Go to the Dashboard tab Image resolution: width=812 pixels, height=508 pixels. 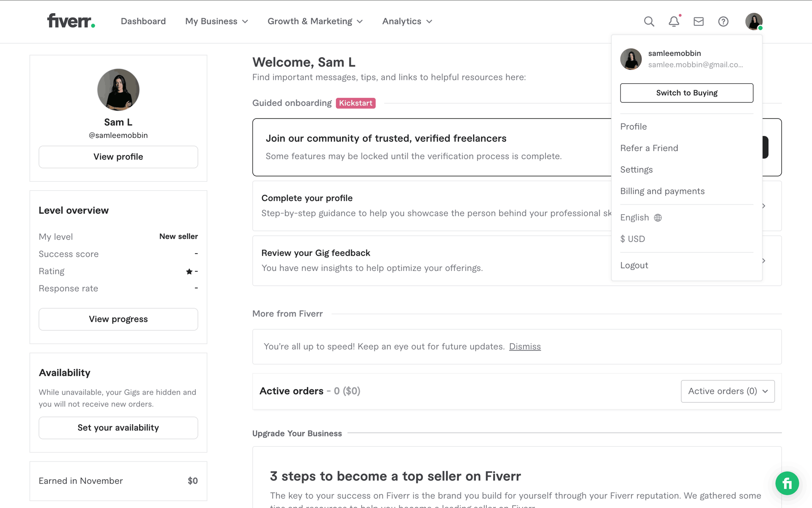pyautogui.click(x=143, y=21)
